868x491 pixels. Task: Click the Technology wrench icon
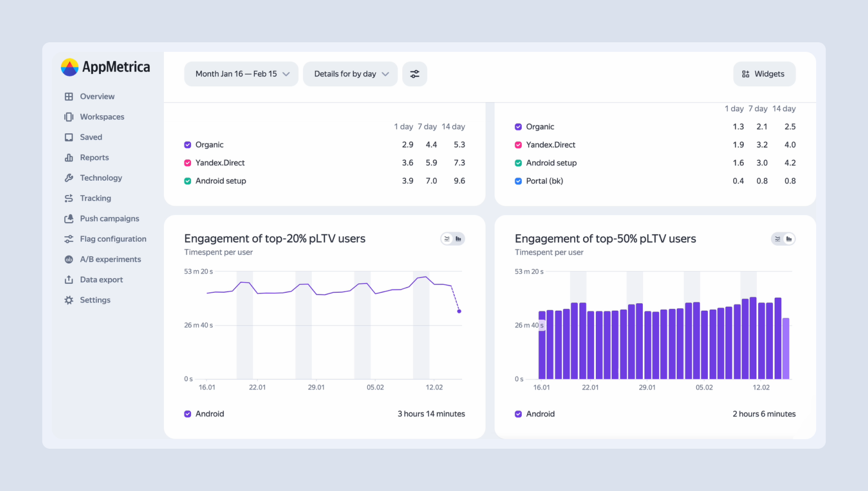click(x=69, y=178)
